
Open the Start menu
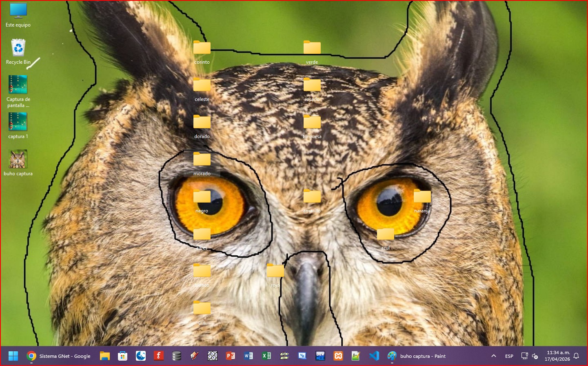pos(13,356)
